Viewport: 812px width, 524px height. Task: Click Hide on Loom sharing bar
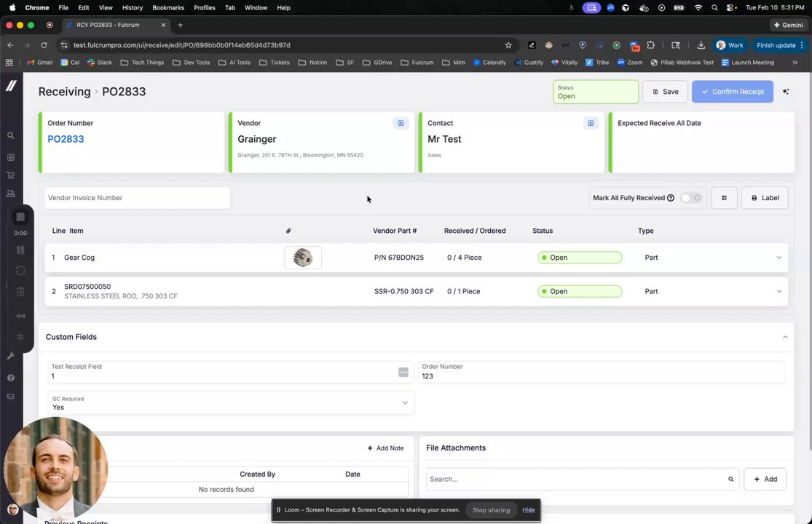coord(528,510)
